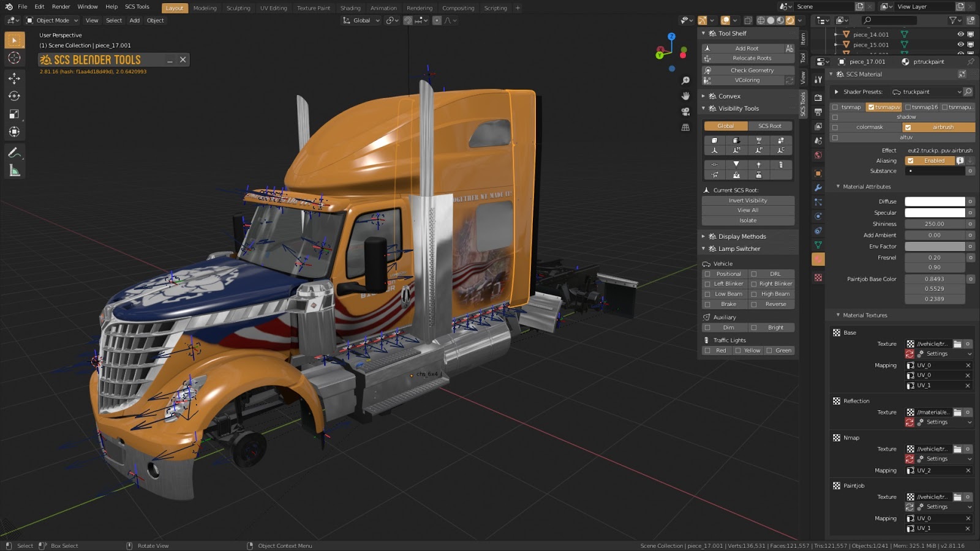Uncheck the Aliasing Enabled checkbox
Image resolution: width=980 pixels, height=551 pixels.
911,160
